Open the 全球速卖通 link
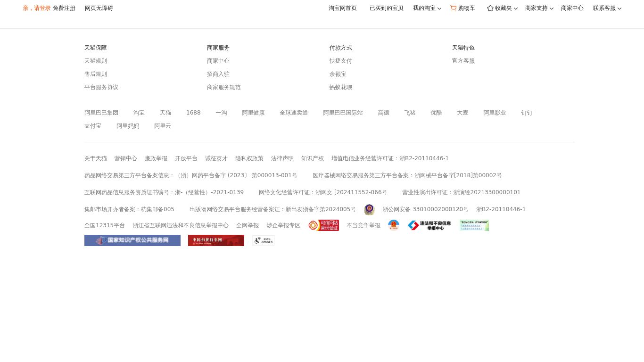The width and height of the screenshot is (644, 362). click(294, 113)
